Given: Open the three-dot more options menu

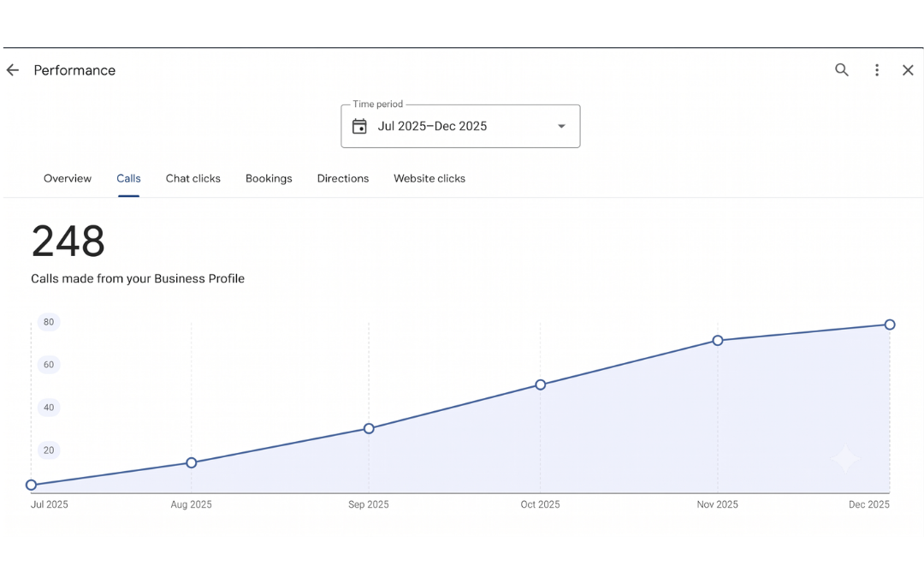Looking at the screenshot, I should [877, 70].
